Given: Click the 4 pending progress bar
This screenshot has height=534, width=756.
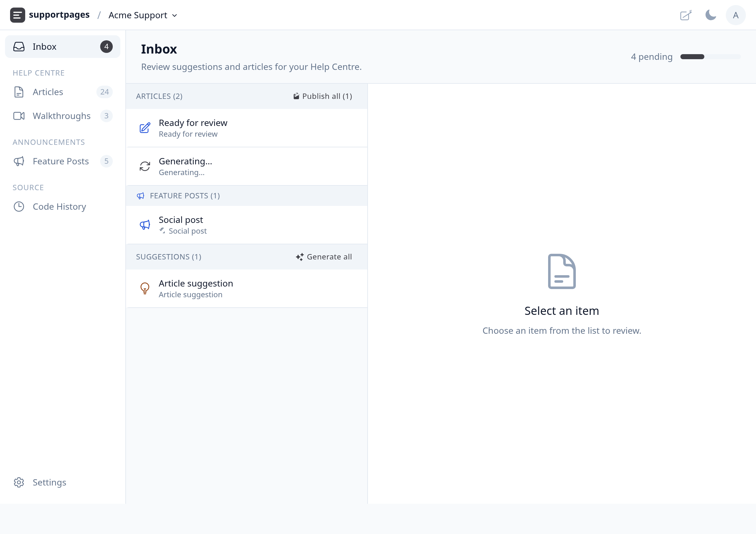Looking at the screenshot, I should [710, 57].
